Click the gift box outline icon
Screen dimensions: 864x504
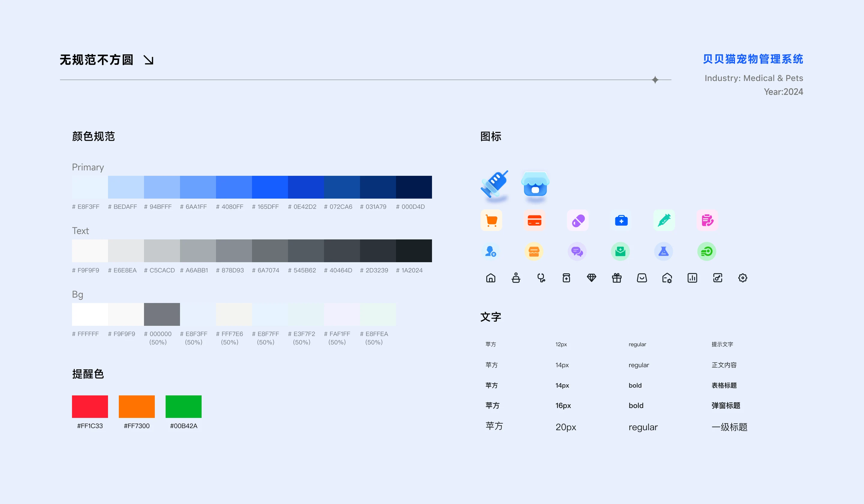[616, 278]
